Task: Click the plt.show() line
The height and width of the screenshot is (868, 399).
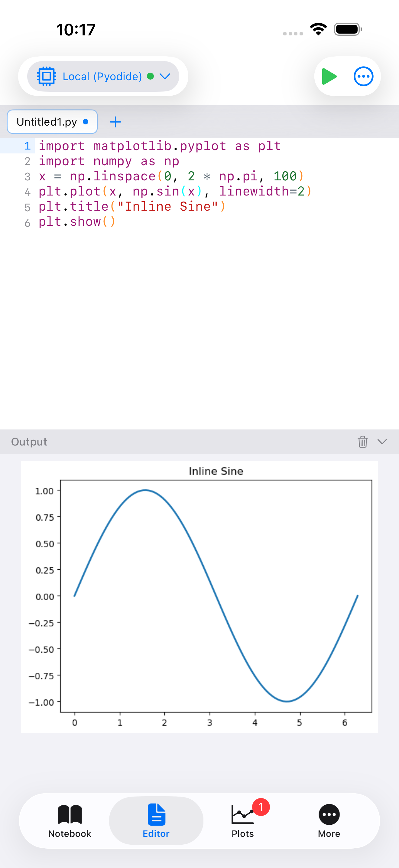Action: point(77,222)
